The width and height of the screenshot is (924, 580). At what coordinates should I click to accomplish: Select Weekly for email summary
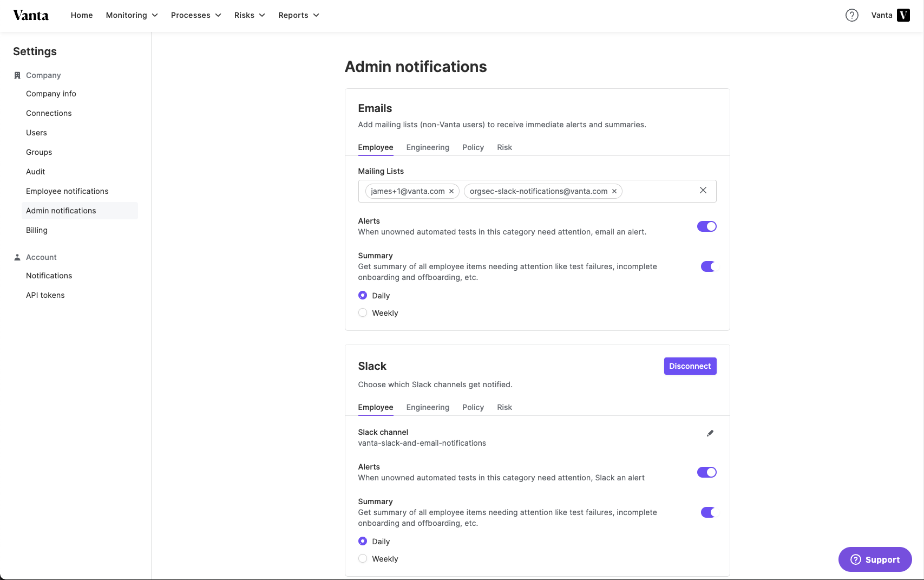[363, 312]
